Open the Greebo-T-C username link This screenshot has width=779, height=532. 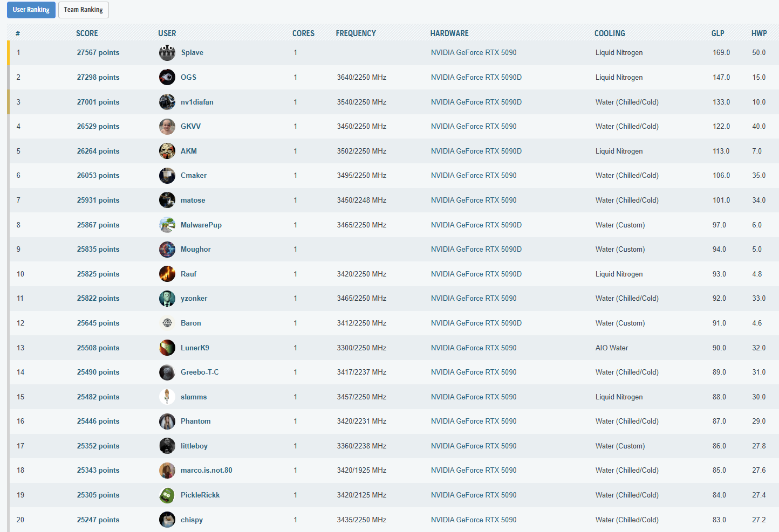(x=200, y=372)
